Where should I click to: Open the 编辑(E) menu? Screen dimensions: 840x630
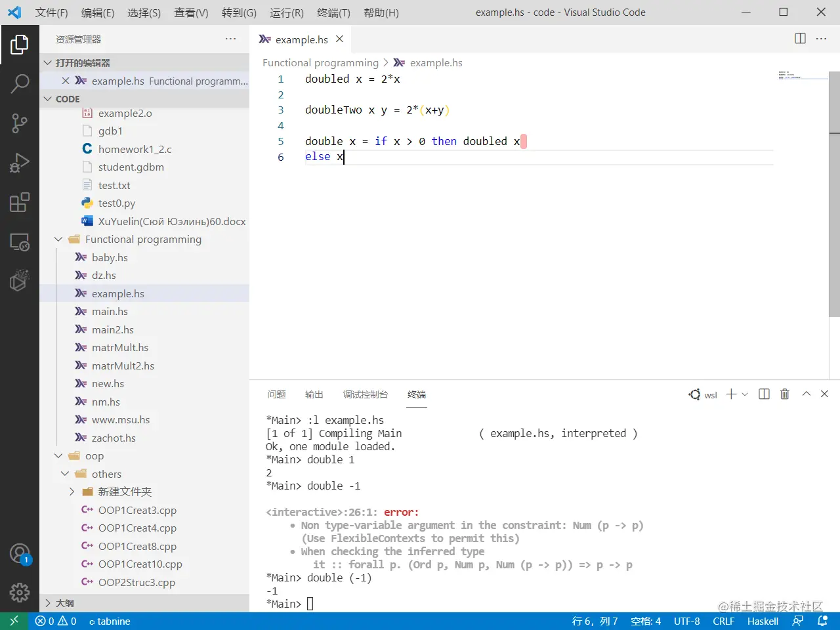98,12
